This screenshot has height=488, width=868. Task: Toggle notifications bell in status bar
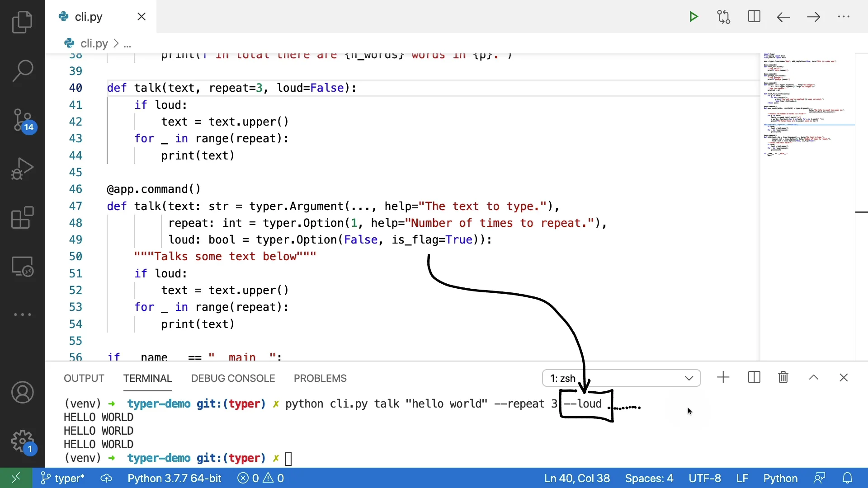pyautogui.click(x=848, y=478)
